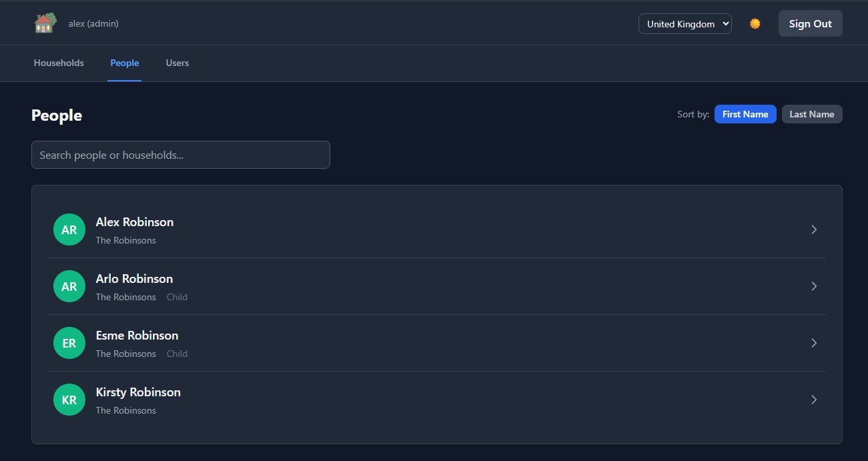Click Alex Robinson's AR avatar
This screenshot has width=868, height=461.
click(69, 229)
